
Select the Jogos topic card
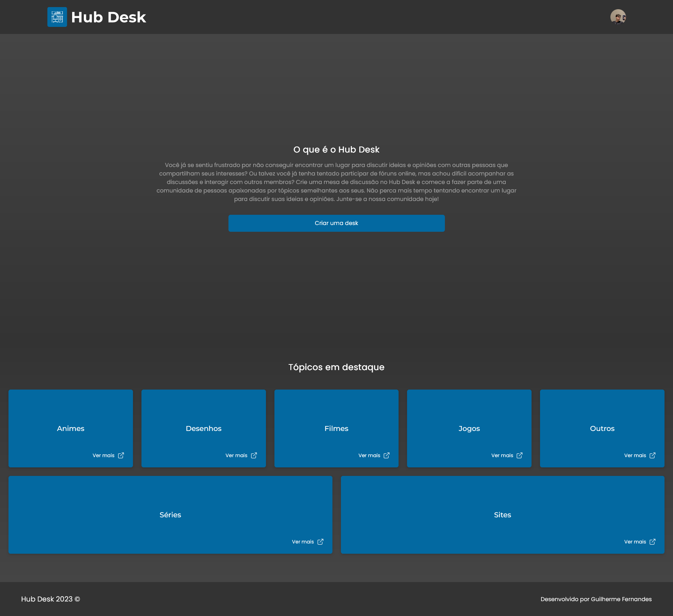(469, 428)
